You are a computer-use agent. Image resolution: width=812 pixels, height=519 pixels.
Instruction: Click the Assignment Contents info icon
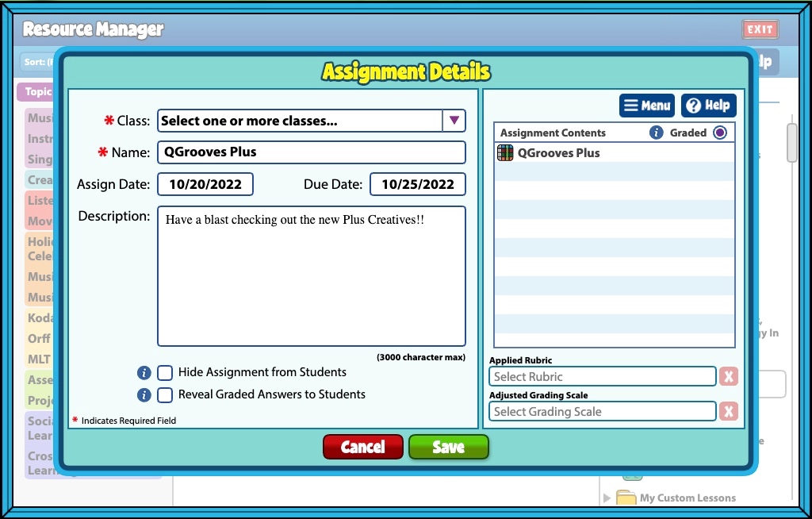coord(656,133)
